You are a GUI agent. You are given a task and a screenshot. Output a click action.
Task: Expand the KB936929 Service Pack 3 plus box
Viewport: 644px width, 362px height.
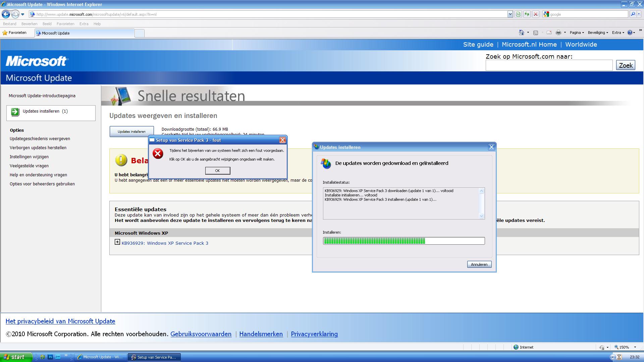[x=117, y=242]
